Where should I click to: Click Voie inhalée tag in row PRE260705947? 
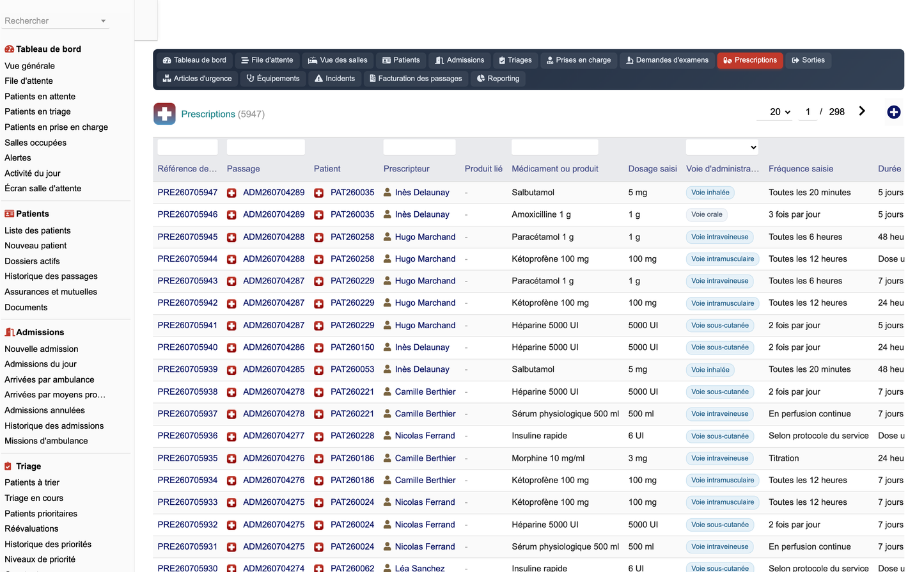(710, 193)
